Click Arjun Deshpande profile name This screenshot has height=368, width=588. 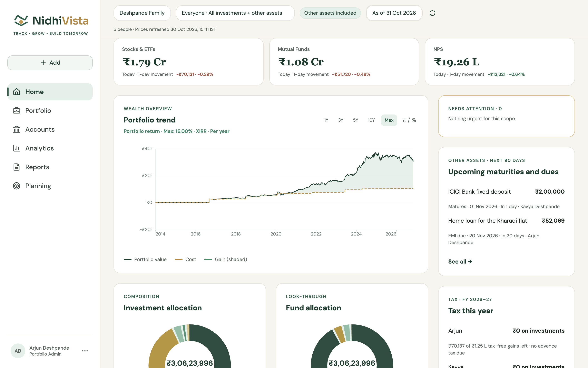tap(49, 348)
